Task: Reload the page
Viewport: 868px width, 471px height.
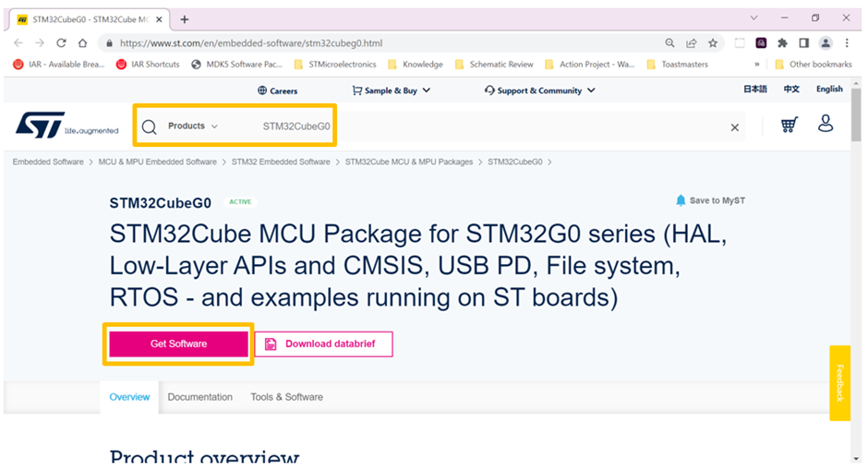Action: pos(61,42)
